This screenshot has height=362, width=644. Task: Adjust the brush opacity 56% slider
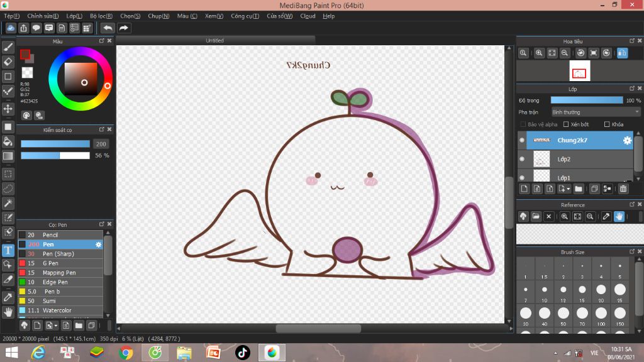pyautogui.click(x=55, y=156)
